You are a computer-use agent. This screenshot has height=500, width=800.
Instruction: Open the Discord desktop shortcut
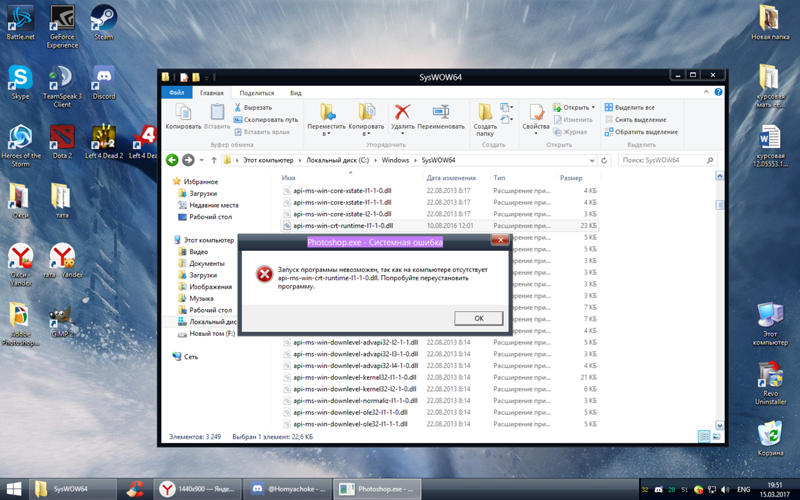point(104,82)
